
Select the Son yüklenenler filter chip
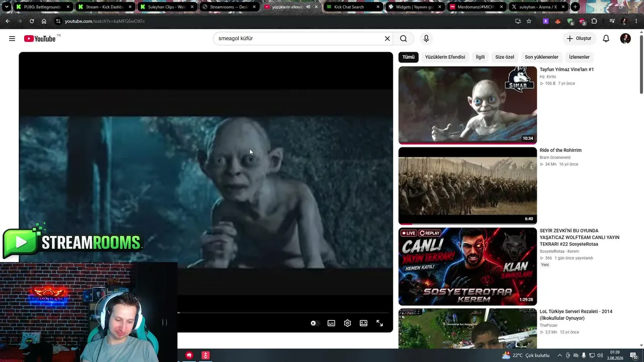541,57
